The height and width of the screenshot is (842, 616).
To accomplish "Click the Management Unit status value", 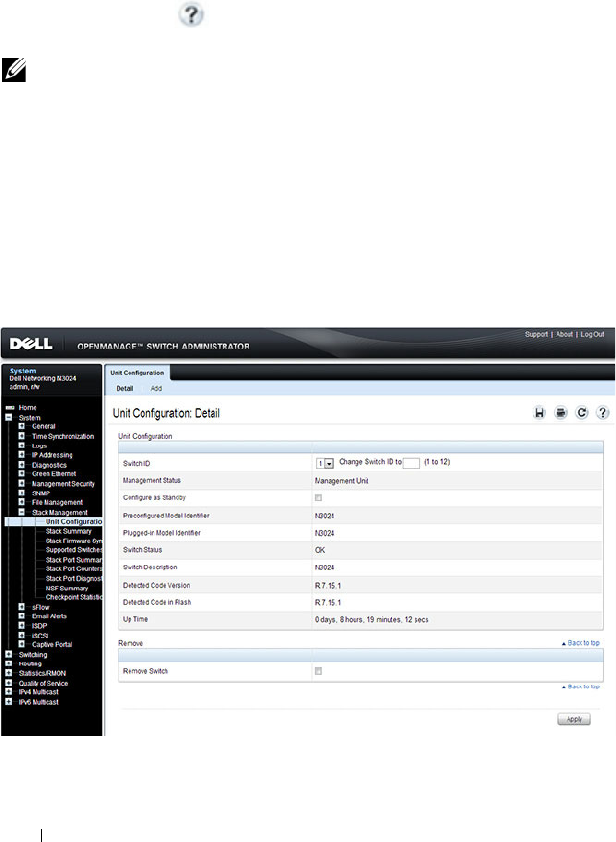I will point(342,481).
